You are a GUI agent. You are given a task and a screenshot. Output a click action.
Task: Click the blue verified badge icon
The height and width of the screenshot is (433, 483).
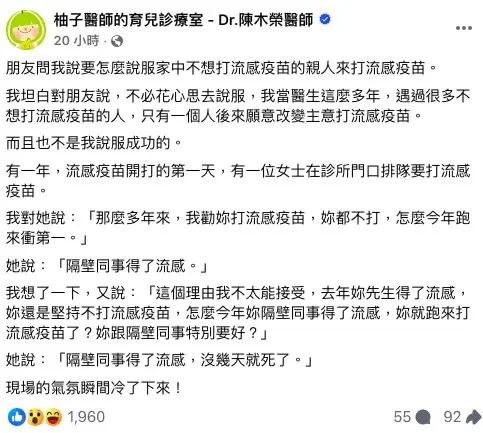(325, 19)
